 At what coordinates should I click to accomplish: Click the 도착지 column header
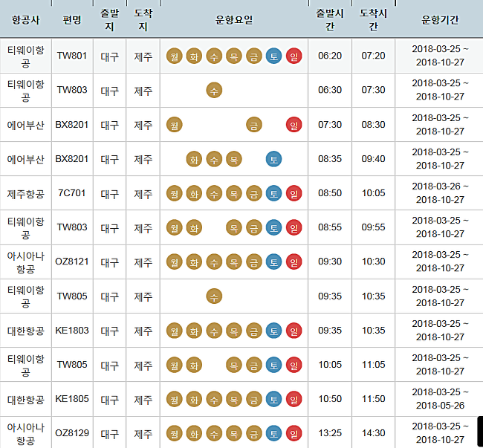[143, 20]
